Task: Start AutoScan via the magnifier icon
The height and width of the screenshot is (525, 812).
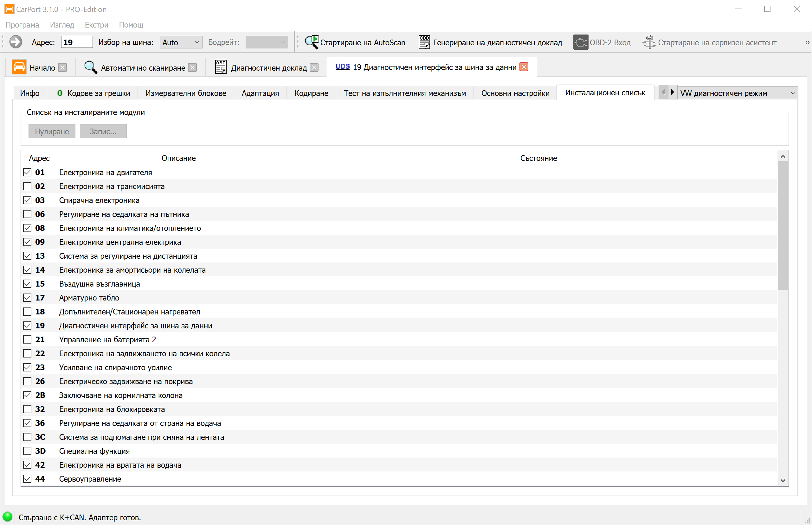Action: (312, 42)
